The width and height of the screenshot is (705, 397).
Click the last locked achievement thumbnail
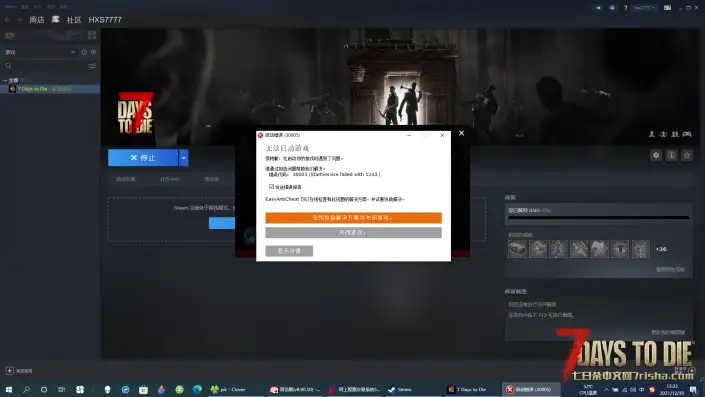point(641,249)
